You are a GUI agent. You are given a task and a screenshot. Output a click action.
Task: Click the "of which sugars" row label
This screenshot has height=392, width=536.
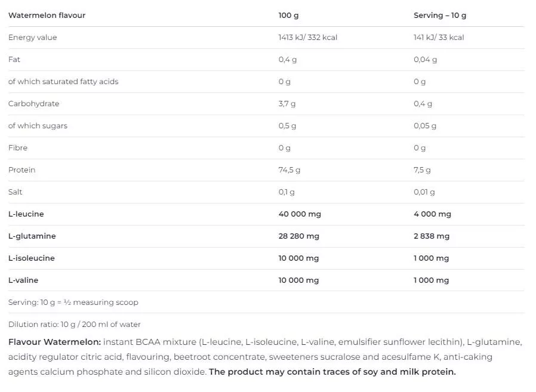pyautogui.click(x=38, y=126)
